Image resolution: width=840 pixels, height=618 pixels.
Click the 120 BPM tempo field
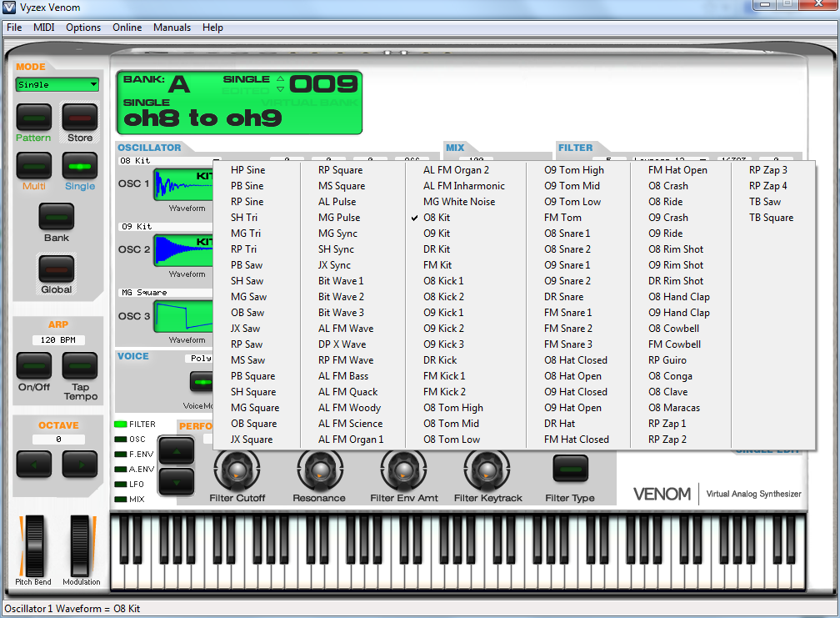click(x=58, y=339)
